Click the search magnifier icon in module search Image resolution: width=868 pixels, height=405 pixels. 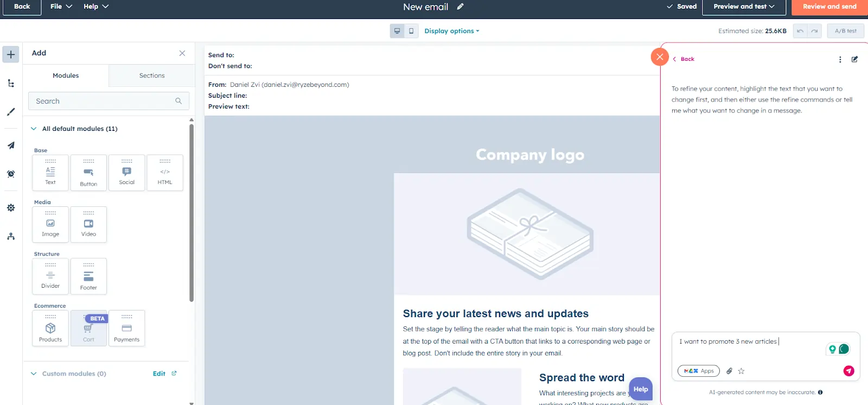point(178,101)
